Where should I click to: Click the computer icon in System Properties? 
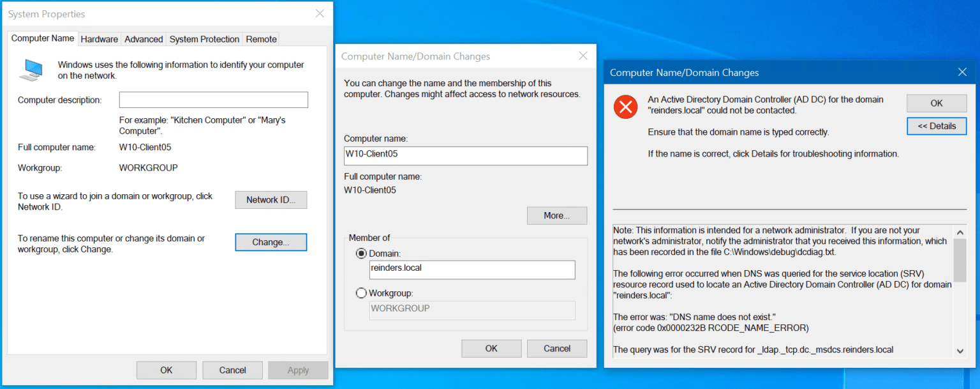click(31, 70)
